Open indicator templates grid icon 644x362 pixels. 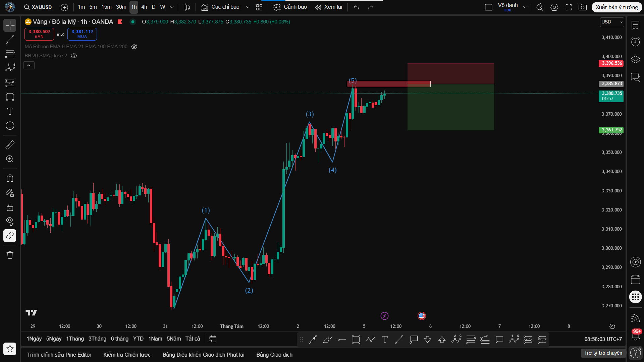point(259,7)
